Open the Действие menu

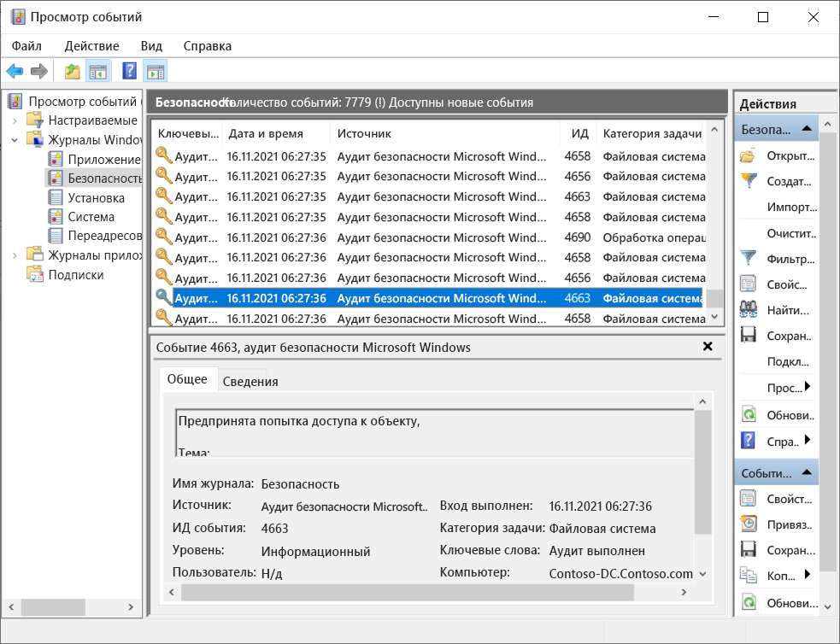[x=91, y=46]
